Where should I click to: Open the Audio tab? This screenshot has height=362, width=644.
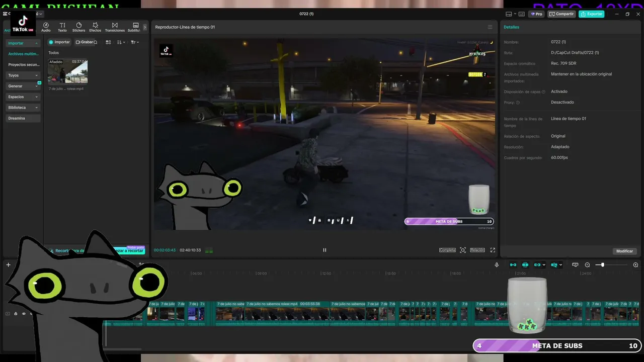(46, 27)
